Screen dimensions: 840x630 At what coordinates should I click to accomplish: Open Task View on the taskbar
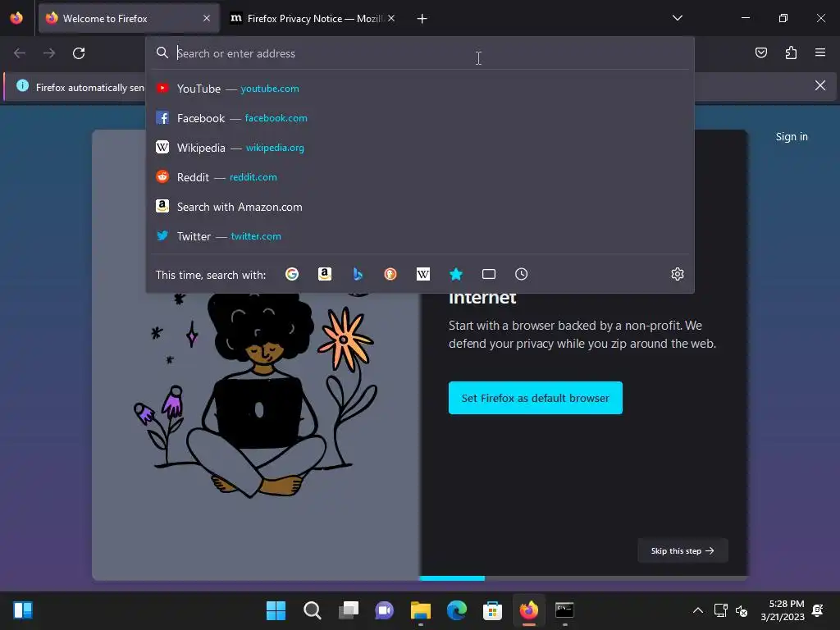[x=348, y=610]
